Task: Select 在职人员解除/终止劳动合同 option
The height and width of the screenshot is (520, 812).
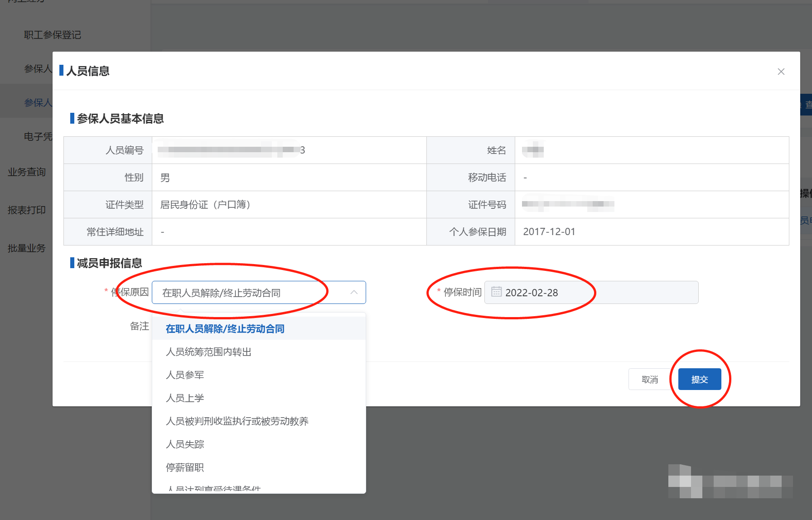Action: pos(225,329)
